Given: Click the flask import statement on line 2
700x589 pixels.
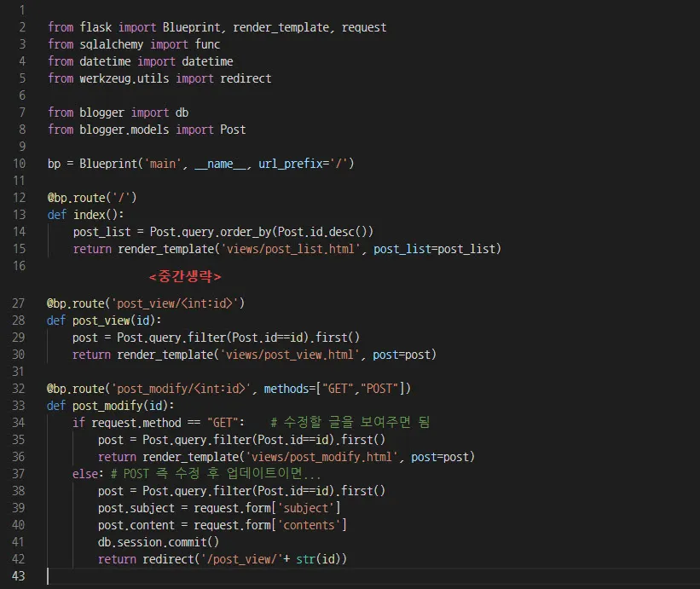Looking at the screenshot, I should pos(213,26).
